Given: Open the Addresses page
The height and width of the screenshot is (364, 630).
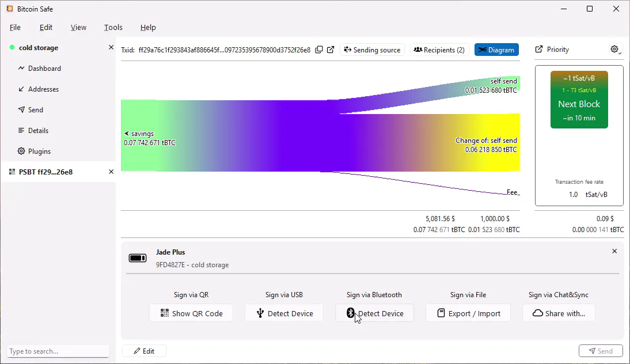Looking at the screenshot, I should pyautogui.click(x=38, y=89).
